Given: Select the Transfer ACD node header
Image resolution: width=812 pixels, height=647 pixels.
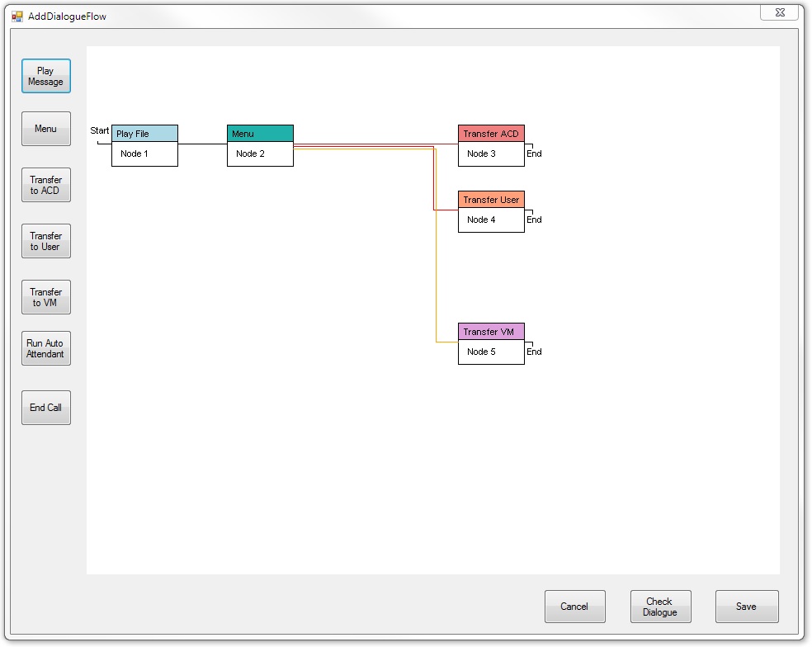Looking at the screenshot, I should [491, 134].
